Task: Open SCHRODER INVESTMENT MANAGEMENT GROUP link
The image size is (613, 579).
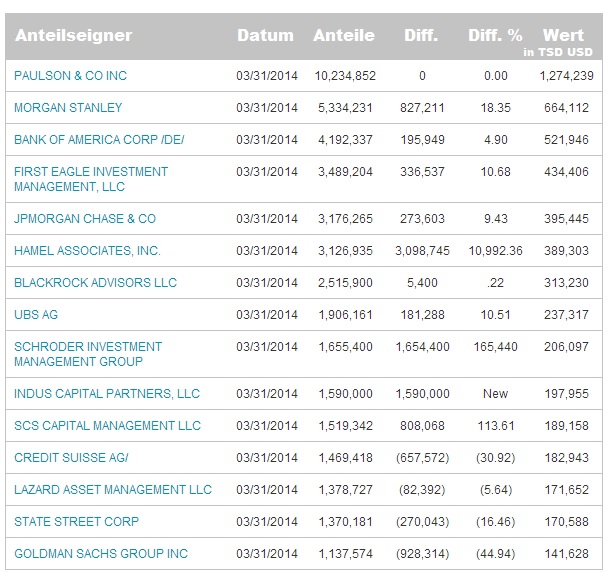Action: coord(87,354)
